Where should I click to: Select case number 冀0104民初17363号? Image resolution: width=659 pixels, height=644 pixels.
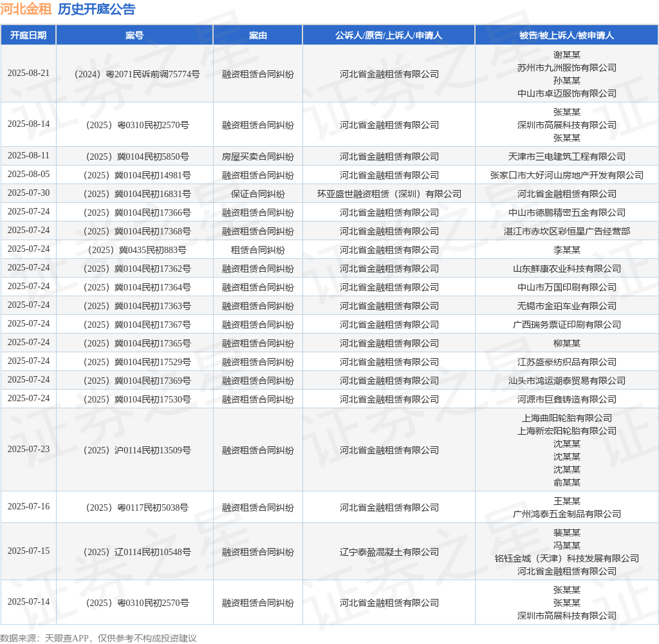[137, 306]
